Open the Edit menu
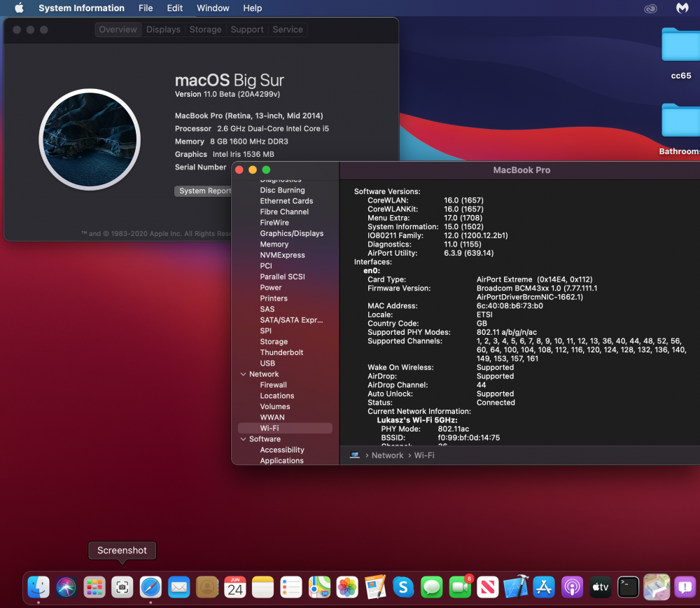 (x=174, y=8)
